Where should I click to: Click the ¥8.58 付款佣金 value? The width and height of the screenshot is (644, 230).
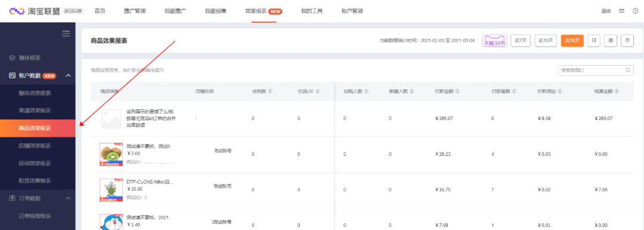(x=544, y=118)
